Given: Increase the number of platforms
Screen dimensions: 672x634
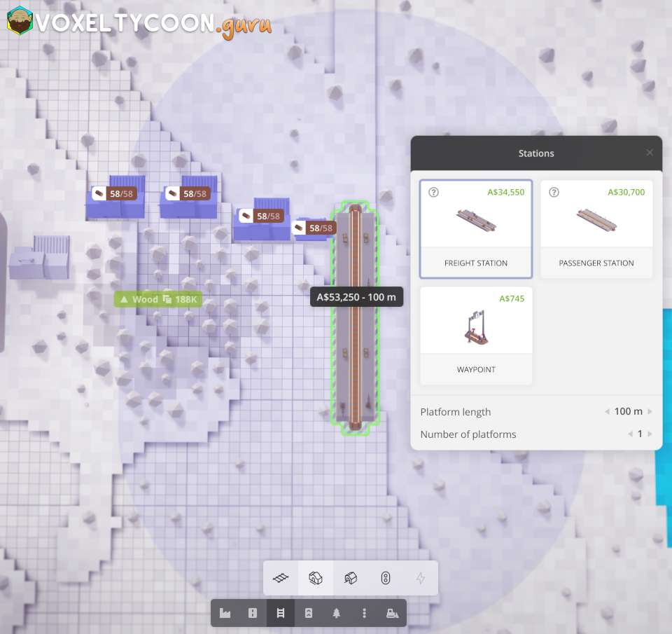Looking at the screenshot, I should 650,434.
